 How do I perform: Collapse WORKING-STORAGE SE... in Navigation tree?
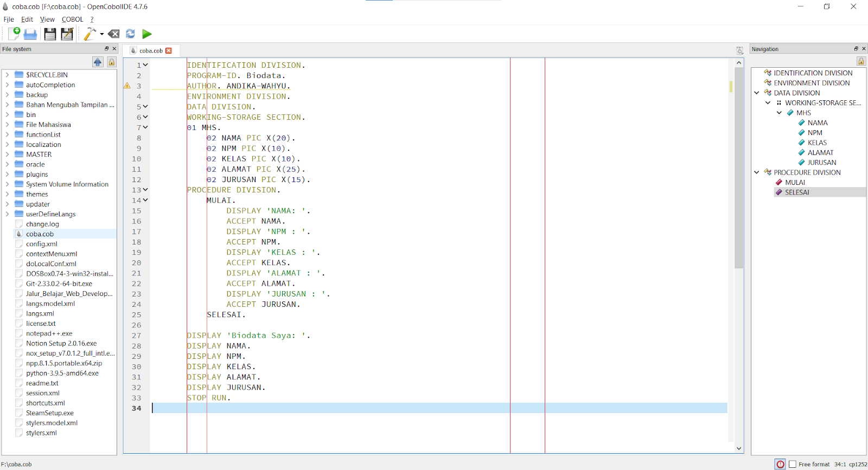coord(768,102)
